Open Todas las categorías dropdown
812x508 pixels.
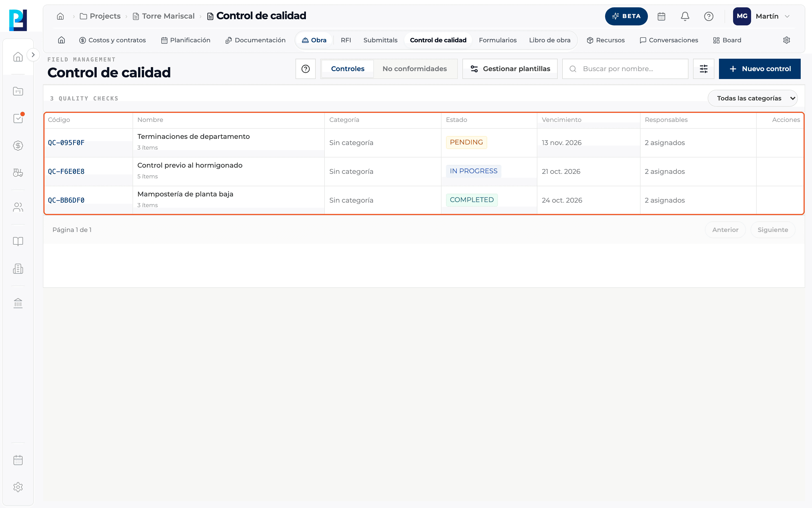point(753,98)
